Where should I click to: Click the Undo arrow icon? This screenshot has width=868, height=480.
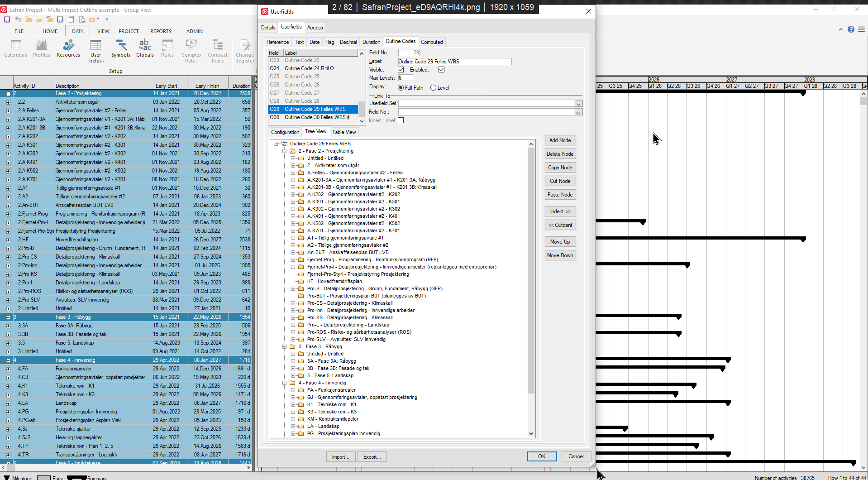click(18, 19)
